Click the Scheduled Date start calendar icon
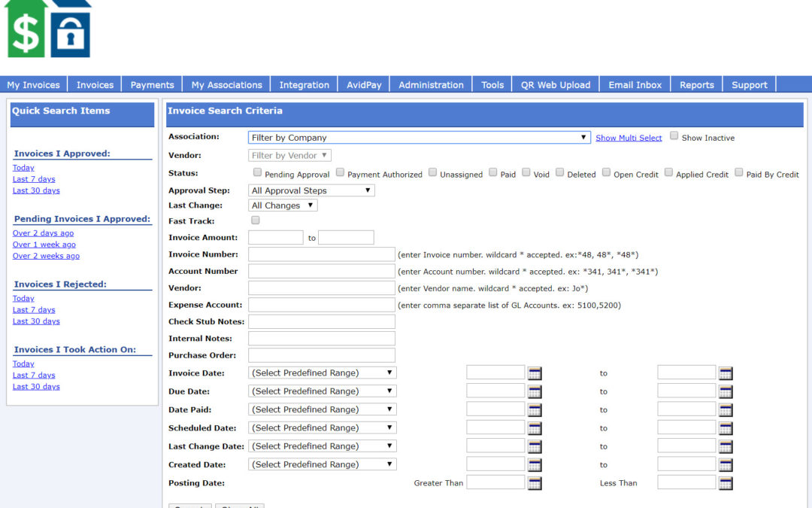 535,428
